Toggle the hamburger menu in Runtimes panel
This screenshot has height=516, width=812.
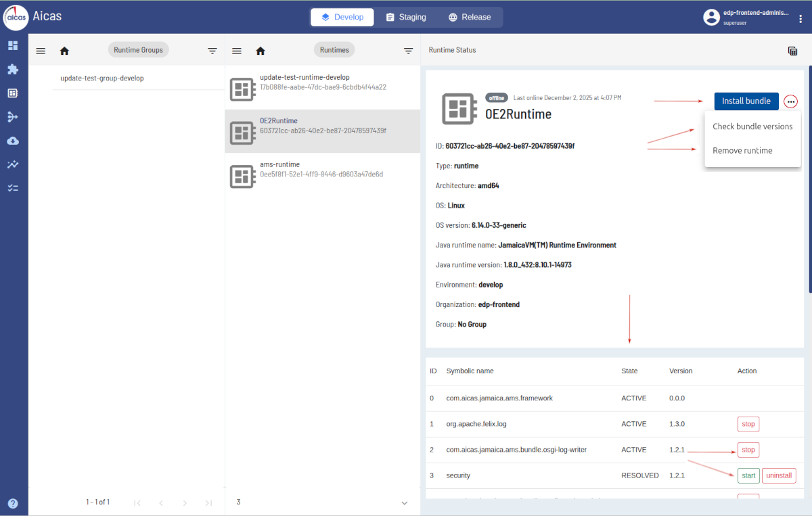point(237,51)
